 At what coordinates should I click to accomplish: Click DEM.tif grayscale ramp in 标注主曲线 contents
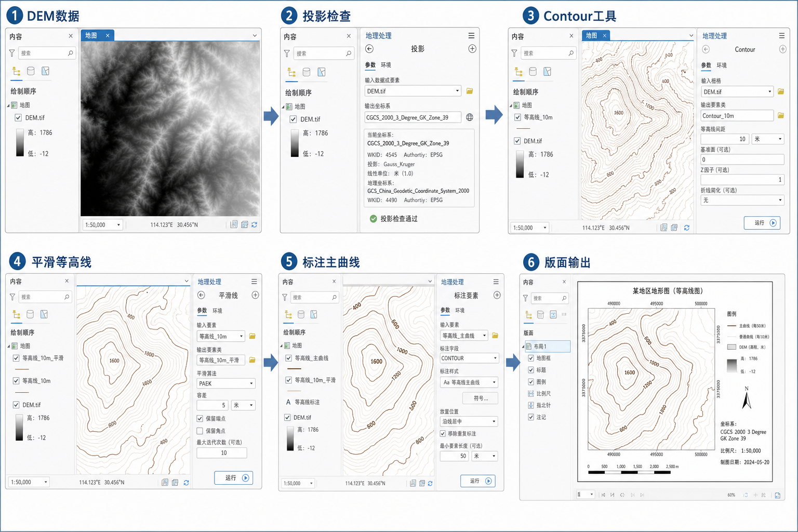click(290, 439)
